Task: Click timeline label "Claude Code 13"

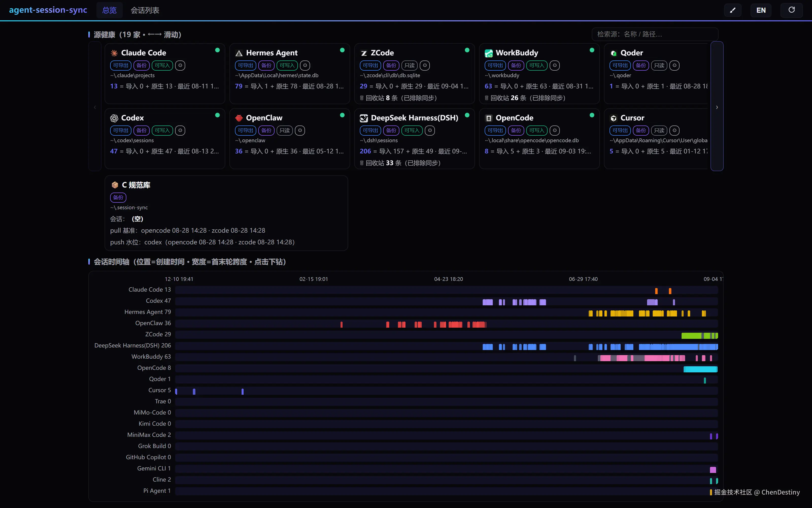Action: click(x=150, y=289)
